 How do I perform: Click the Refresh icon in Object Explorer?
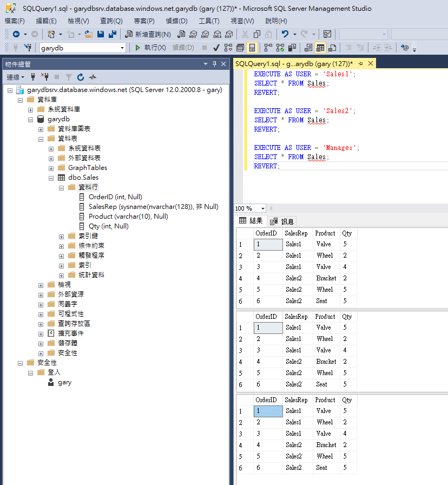[81, 77]
